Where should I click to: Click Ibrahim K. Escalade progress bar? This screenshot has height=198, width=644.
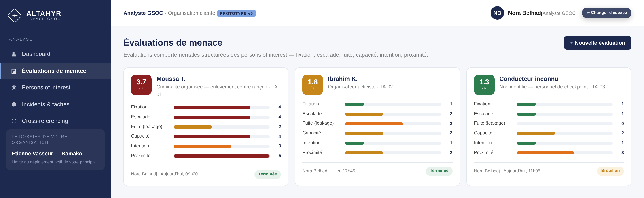[393, 114]
